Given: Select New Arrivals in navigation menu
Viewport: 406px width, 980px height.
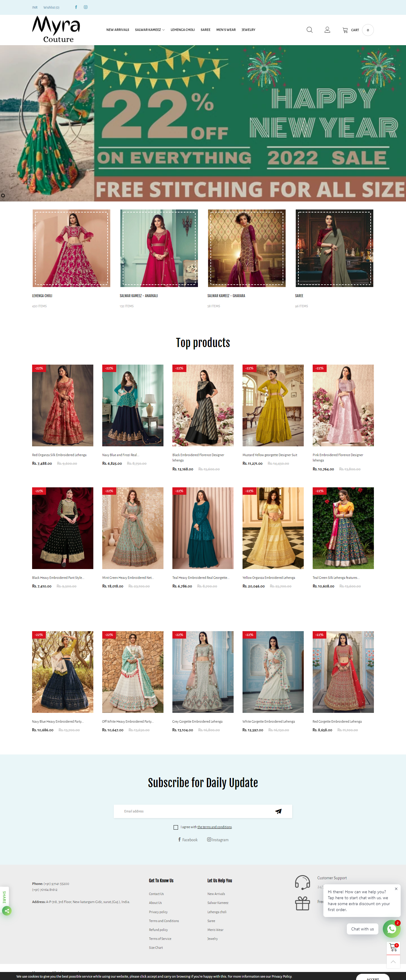Looking at the screenshot, I should tap(118, 30).
